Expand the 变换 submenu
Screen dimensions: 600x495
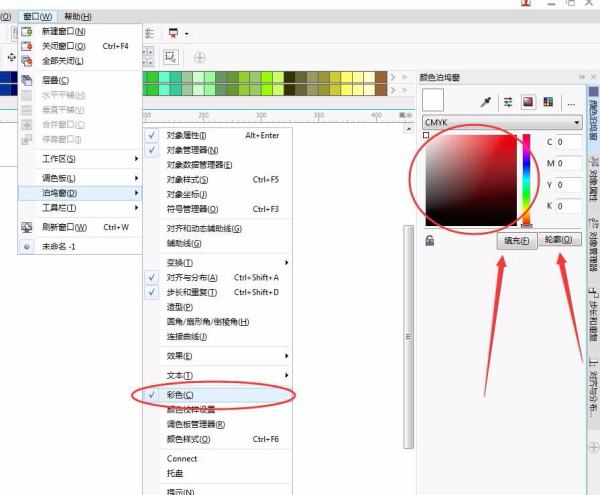pos(218,263)
